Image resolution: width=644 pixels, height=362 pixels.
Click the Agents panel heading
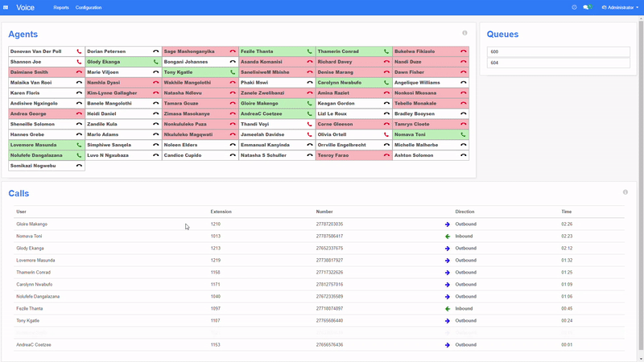23,35
